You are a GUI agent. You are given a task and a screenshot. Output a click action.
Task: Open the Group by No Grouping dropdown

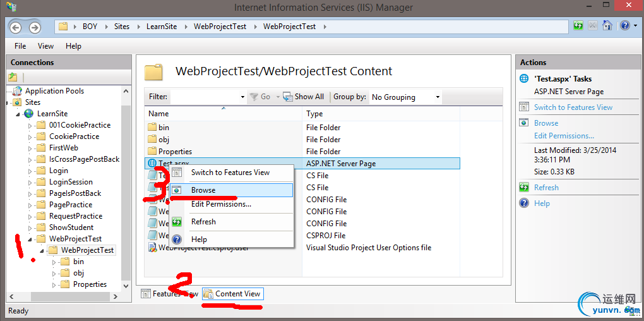[x=405, y=97]
